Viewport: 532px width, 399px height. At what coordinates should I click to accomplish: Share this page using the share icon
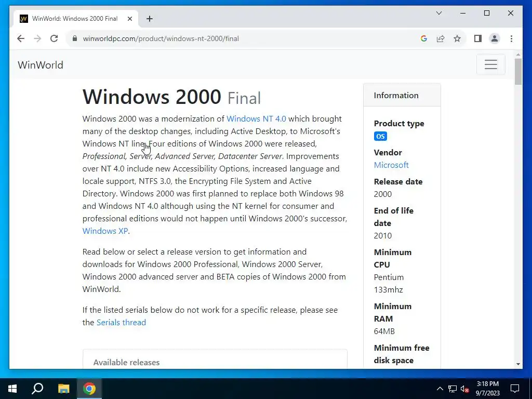(441, 38)
